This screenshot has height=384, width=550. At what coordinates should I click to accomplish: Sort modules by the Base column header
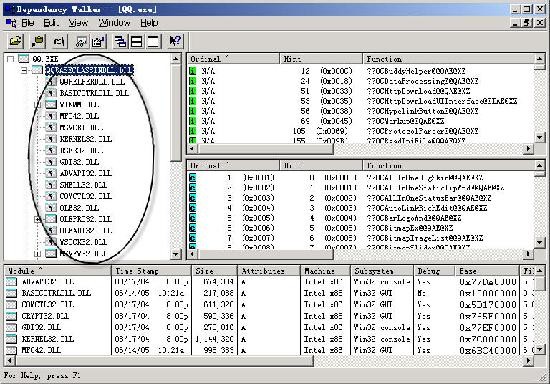coord(487,271)
